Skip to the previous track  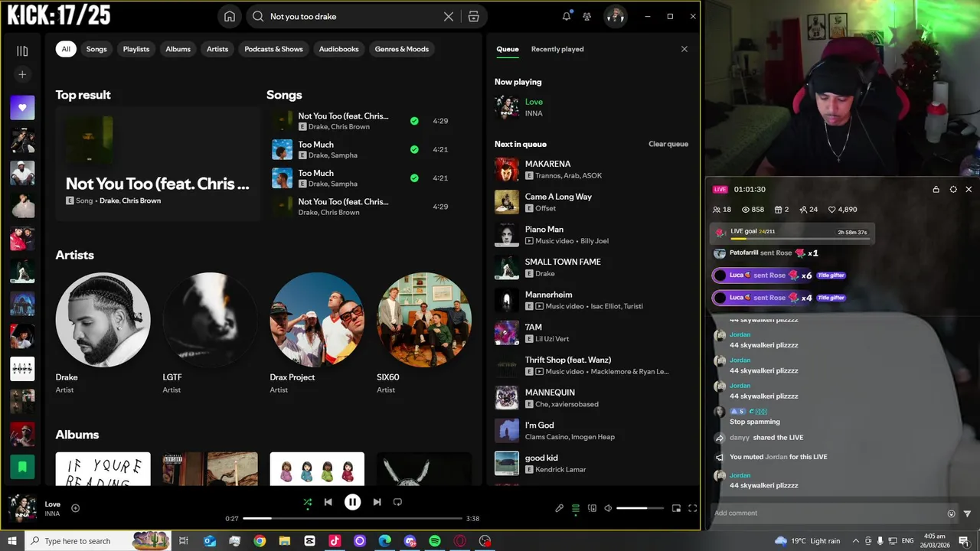[x=328, y=502]
